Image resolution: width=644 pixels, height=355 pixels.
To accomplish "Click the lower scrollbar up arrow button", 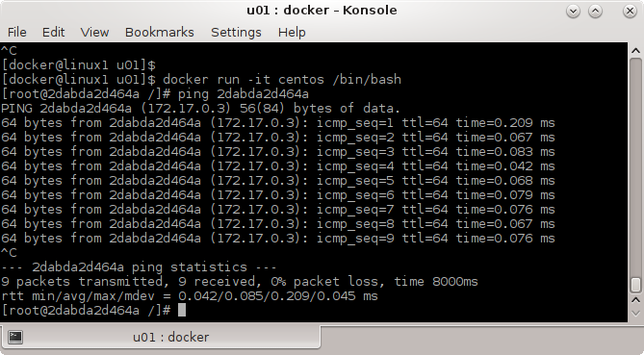I will 635,300.
